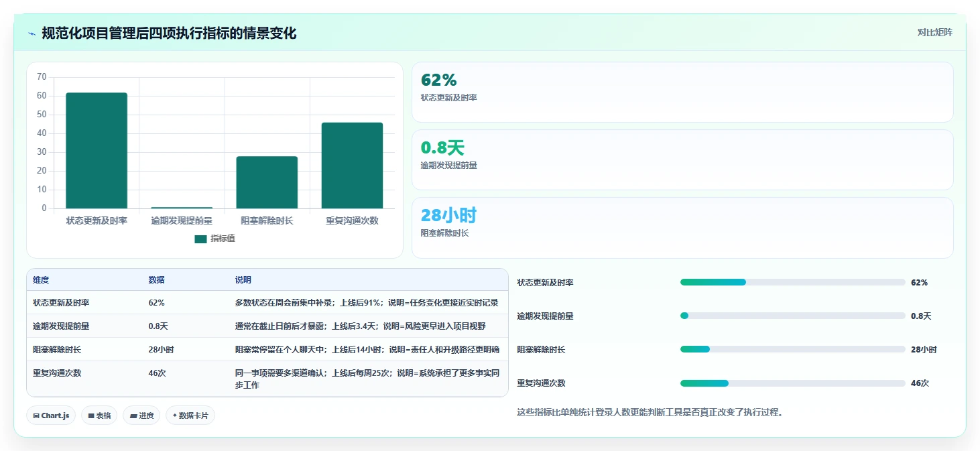Click the 0.8天 value right of the progress bar
This screenshot has width=980, height=451.
pyautogui.click(x=921, y=316)
